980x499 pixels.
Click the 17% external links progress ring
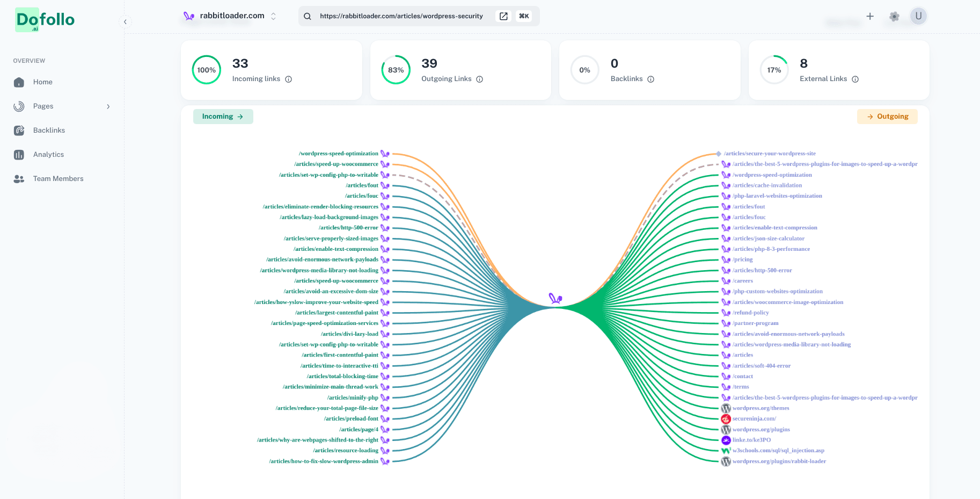click(x=774, y=70)
